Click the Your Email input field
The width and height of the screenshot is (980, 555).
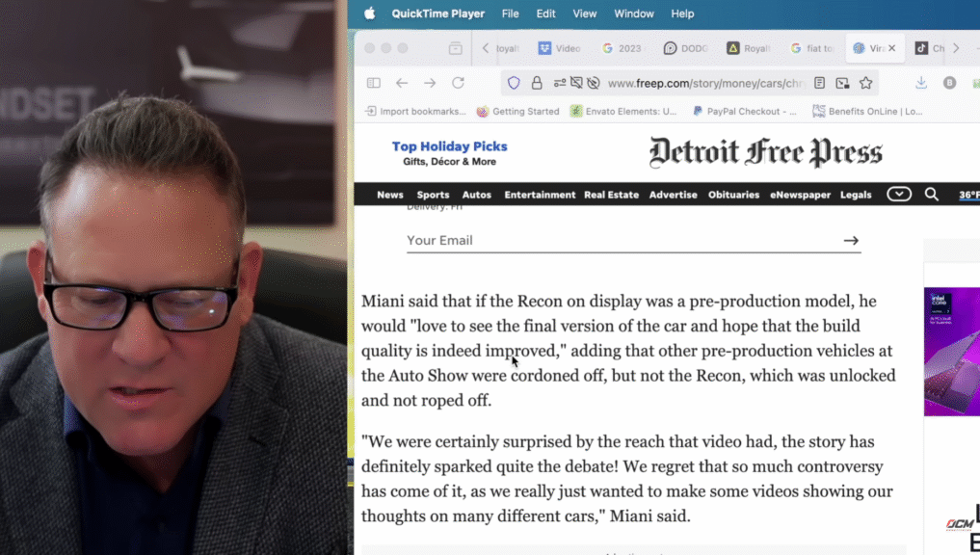(617, 241)
